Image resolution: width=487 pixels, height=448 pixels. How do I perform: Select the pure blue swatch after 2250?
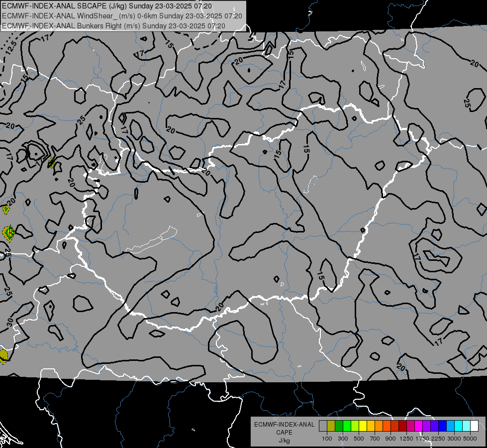pos(443,426)
